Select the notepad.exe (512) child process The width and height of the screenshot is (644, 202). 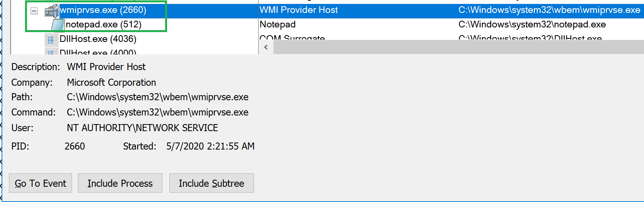pyautogui.click(x=103, y=25)
